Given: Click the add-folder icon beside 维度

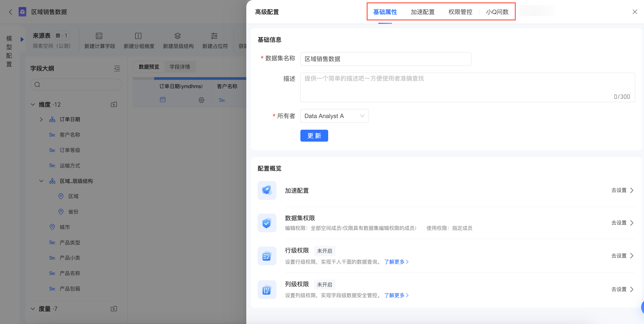Looking at the screenshot, I should (114, 105).
